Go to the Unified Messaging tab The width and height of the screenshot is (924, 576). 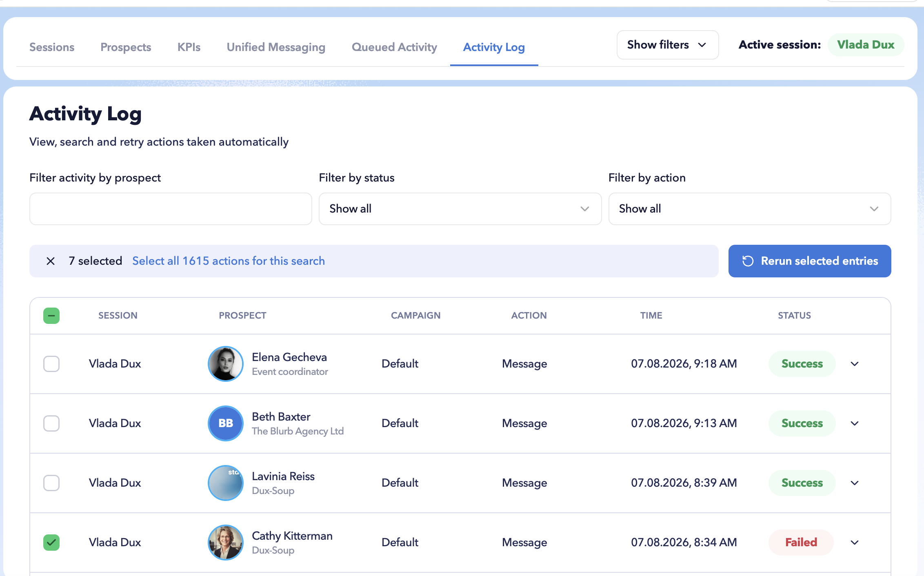(276, 47)
